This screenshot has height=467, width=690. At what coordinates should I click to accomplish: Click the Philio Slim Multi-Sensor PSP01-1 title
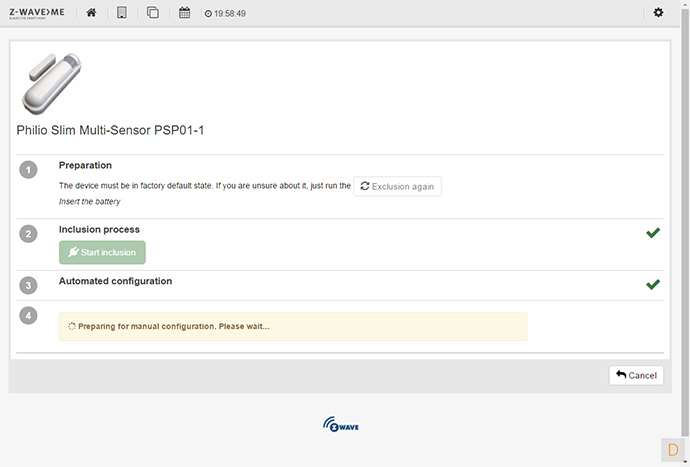[110, 130]
